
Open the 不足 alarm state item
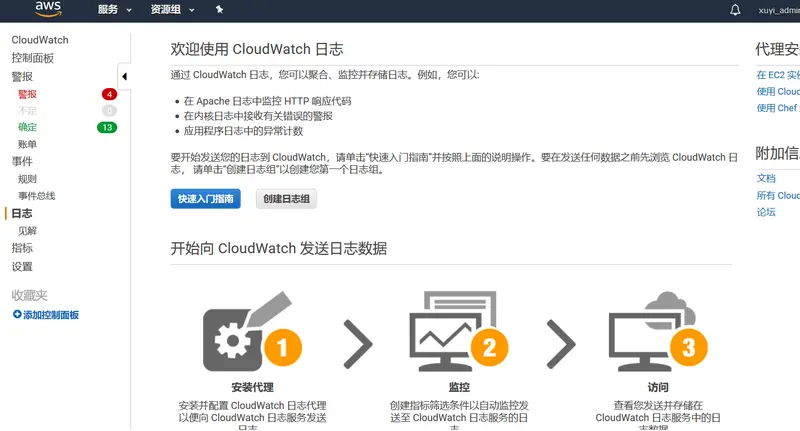(28, 111)
